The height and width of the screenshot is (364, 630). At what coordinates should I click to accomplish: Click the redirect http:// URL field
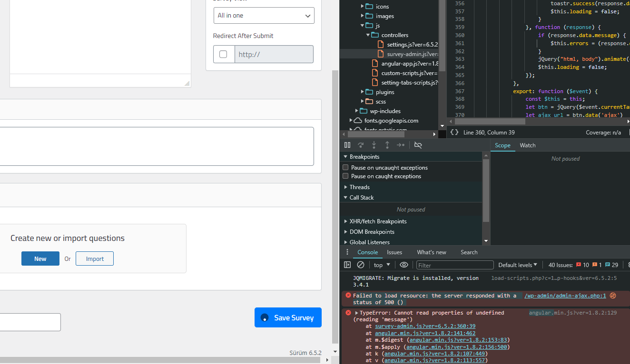pyautogui.click(x=274, y=54)
